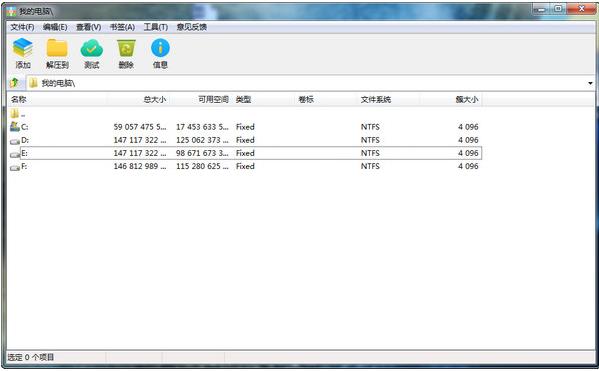599x371 pixels.
Task: Open the 编辑(E) menu
Action: tap(55, 27)
